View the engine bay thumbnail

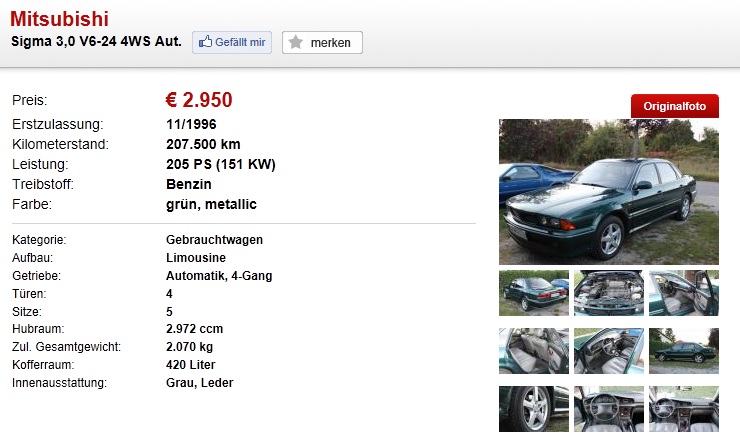[609, 293]
